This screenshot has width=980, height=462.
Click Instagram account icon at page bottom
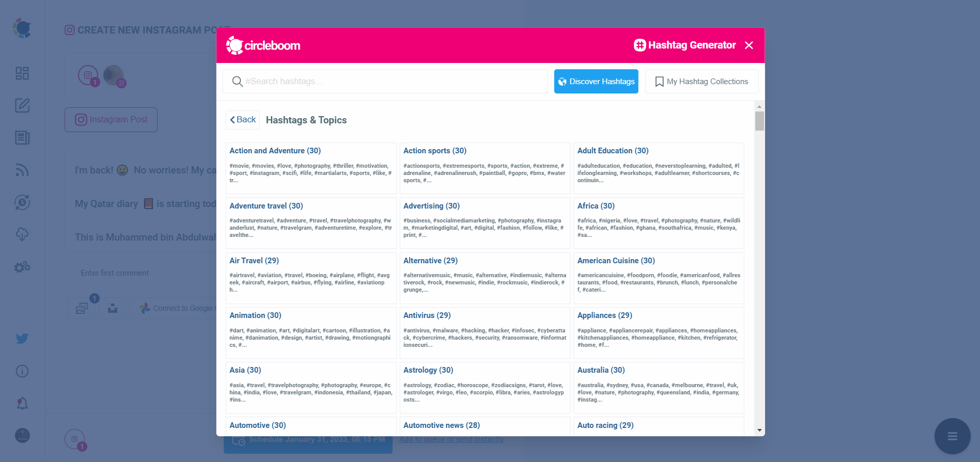75,439
